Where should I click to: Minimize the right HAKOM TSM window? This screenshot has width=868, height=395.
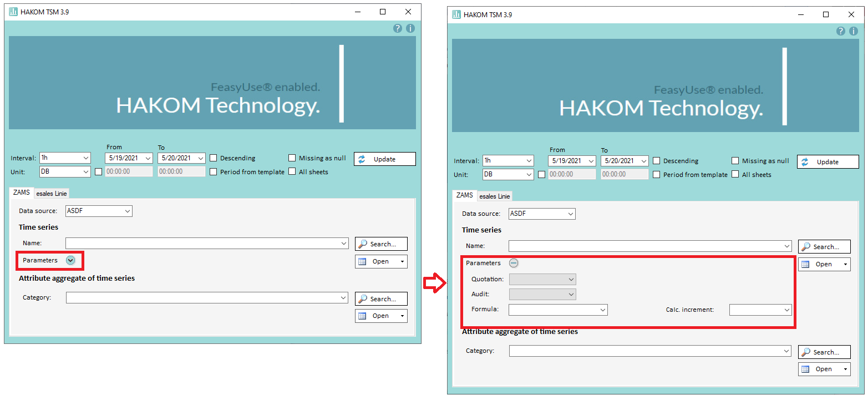click(800, 14)
